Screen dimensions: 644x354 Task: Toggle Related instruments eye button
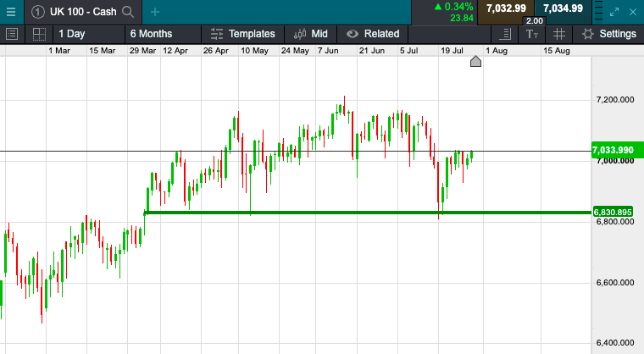373,34
